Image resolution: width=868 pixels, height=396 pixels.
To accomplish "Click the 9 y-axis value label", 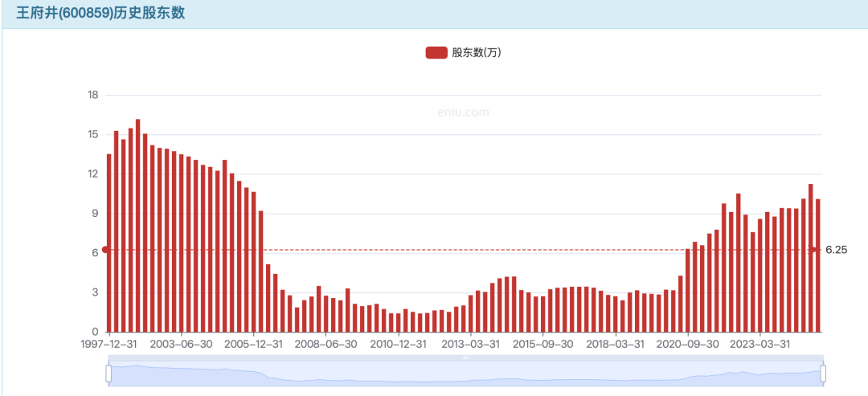I will click(95, 214).
